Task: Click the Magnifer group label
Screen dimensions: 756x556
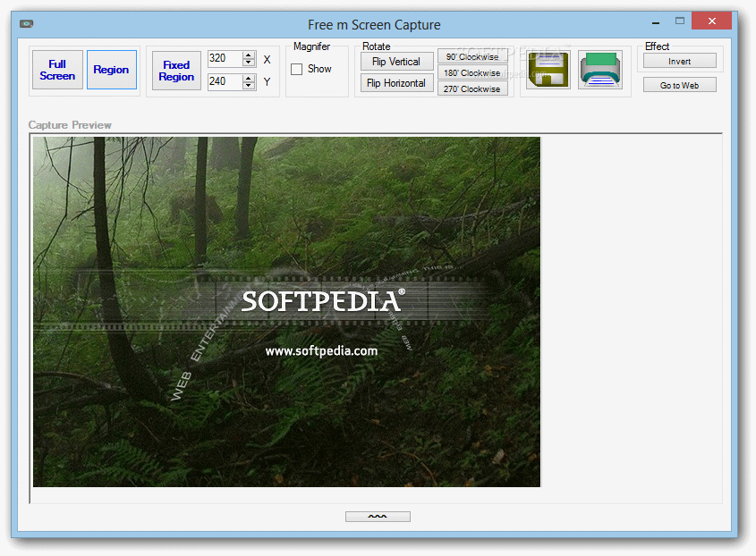Action: point(312,46)
